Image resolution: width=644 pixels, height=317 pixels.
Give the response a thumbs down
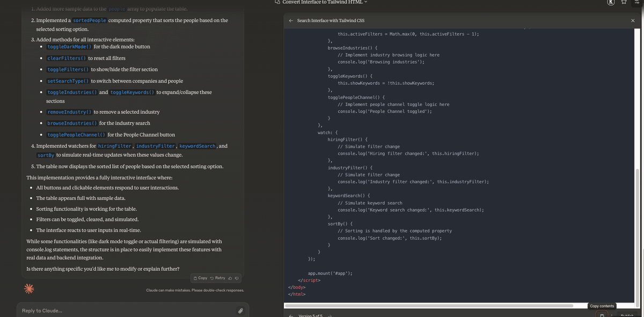coord(237,278)
